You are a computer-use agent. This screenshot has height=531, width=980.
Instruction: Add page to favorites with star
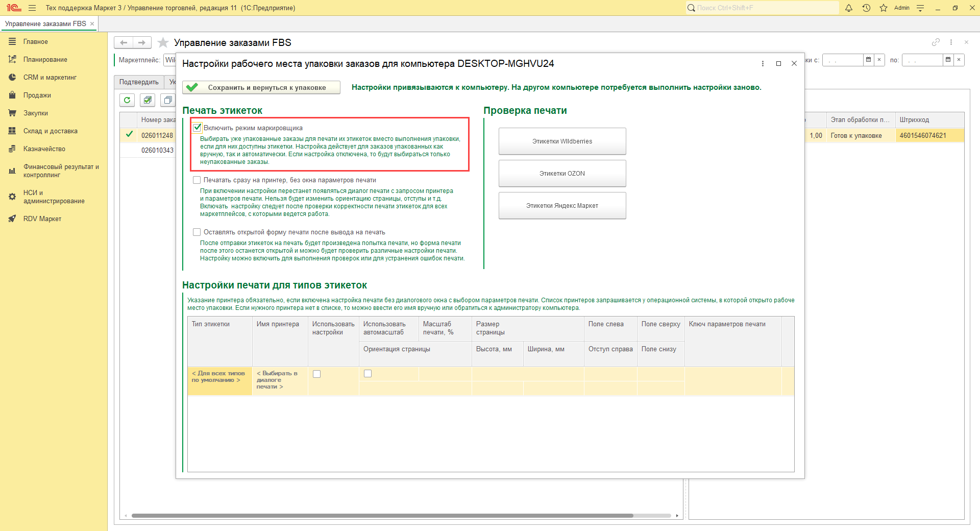163,42
